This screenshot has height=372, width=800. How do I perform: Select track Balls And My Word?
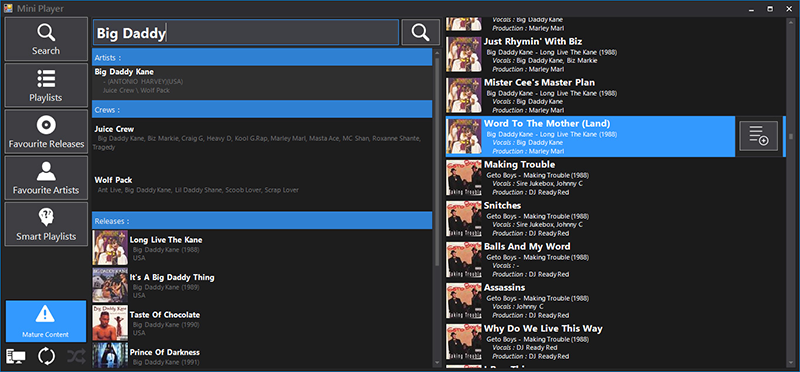point(615,259)
